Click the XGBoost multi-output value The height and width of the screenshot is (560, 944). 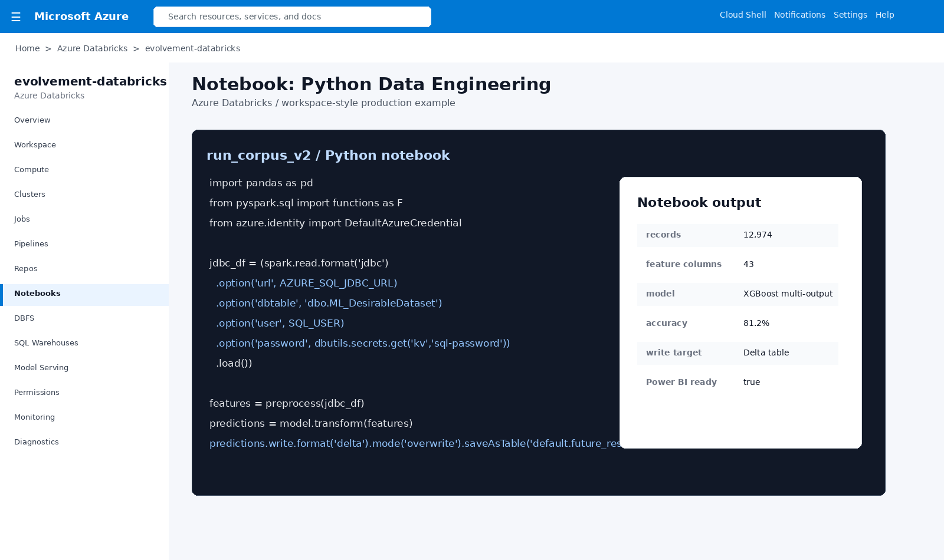click(x=788, y=294)
